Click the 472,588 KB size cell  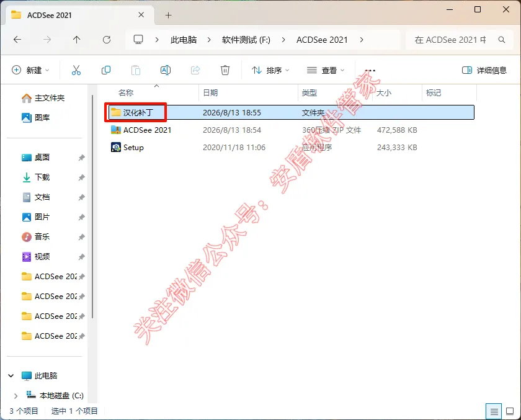(397, 130)
